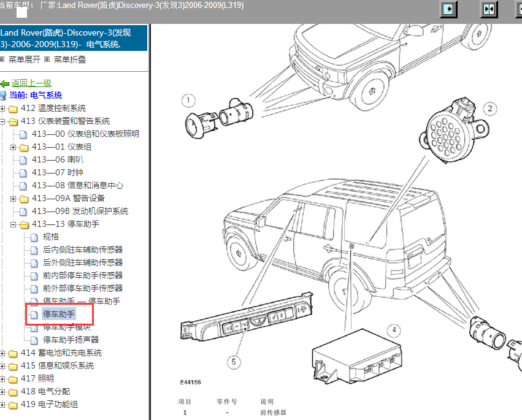Viewport: 522px width, 420px height.
Task: Expand the 417 照明 tree node
Action: click(x=2, y=379)
